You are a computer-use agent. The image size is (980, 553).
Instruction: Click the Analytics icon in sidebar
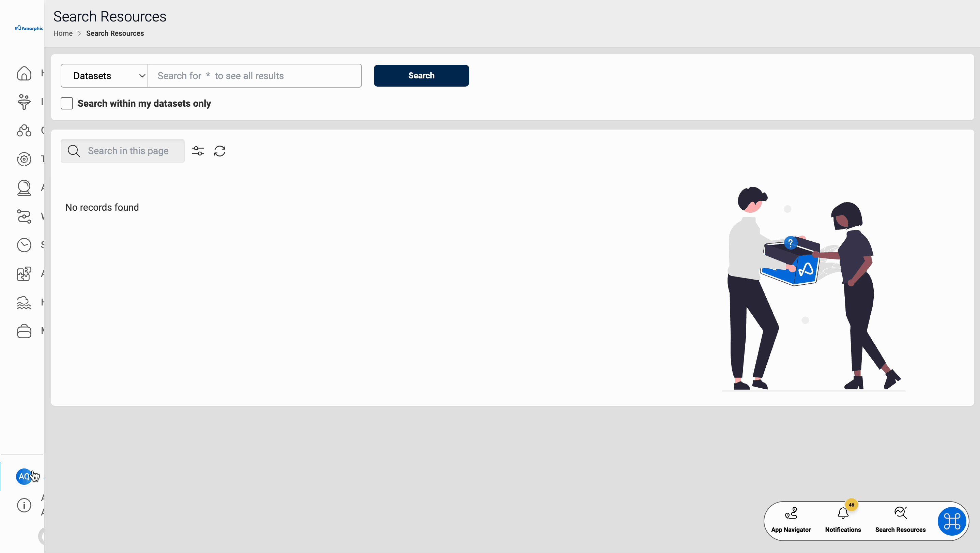[x=24, y=187]
